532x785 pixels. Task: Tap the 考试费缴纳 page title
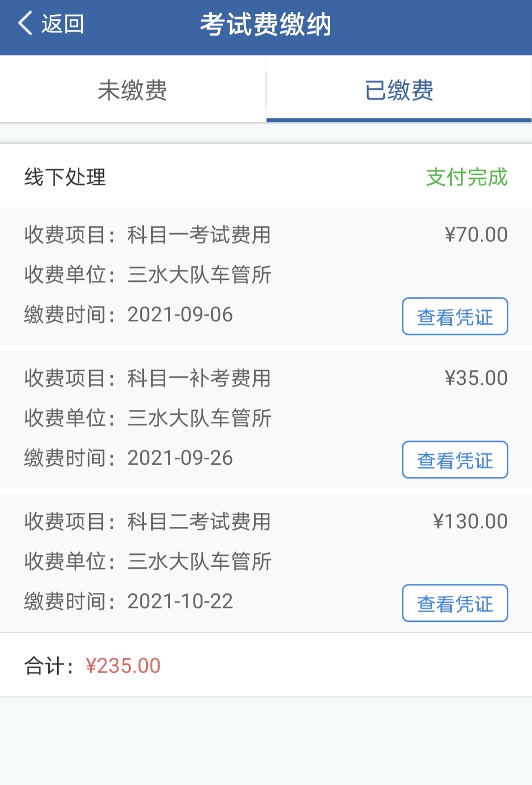tap(266, 25)
